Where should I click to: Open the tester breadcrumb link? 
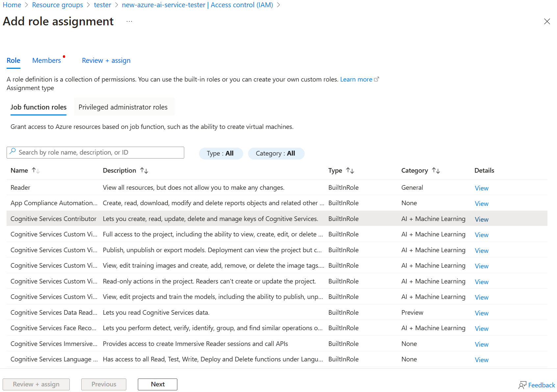coord(103,5)
